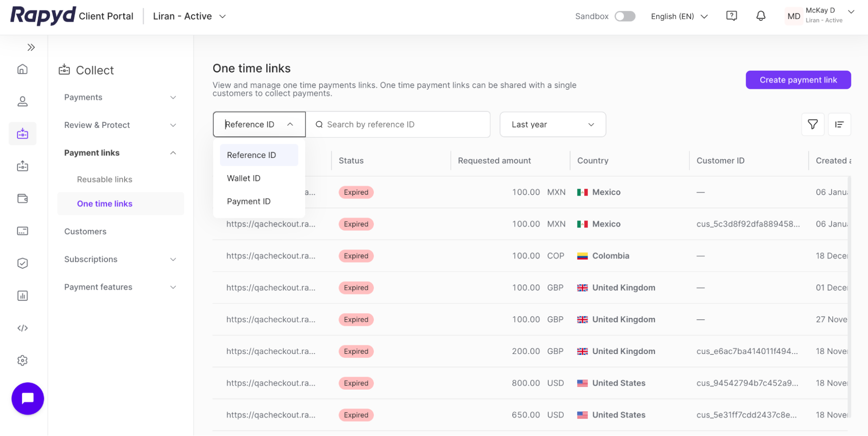868x436 pixels.
Task: Toggle the Sandbox switch
Action: coord(624,16)
